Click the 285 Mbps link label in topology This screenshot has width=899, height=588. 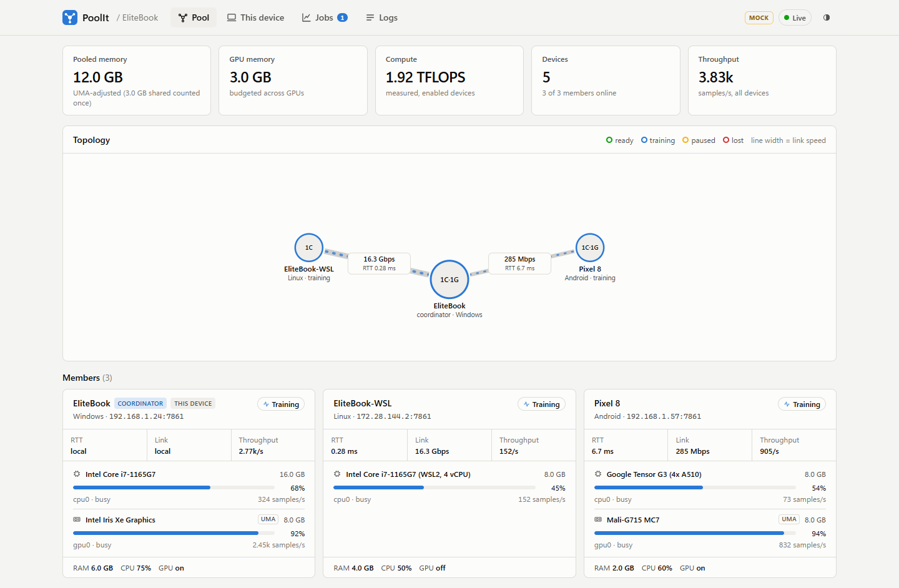tap(519, 263)
